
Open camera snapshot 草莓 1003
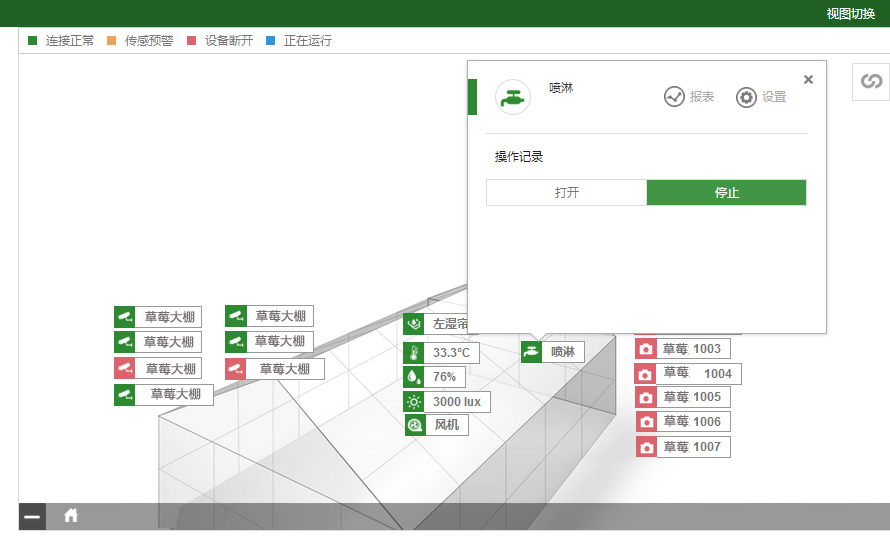(683, 348)
